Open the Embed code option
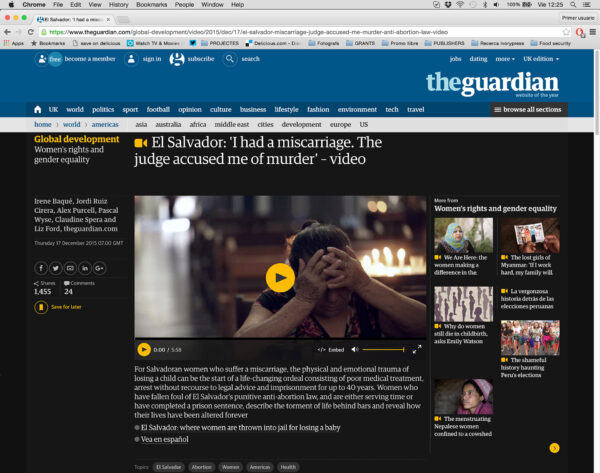The height and width of the screenshot is (473, 600). [x=331, y=349]
